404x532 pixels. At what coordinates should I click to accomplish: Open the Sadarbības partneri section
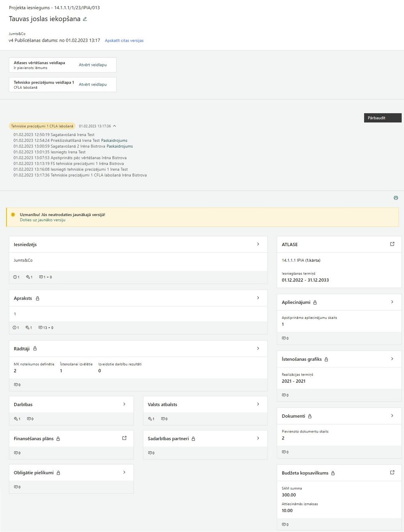pos(205,439)
